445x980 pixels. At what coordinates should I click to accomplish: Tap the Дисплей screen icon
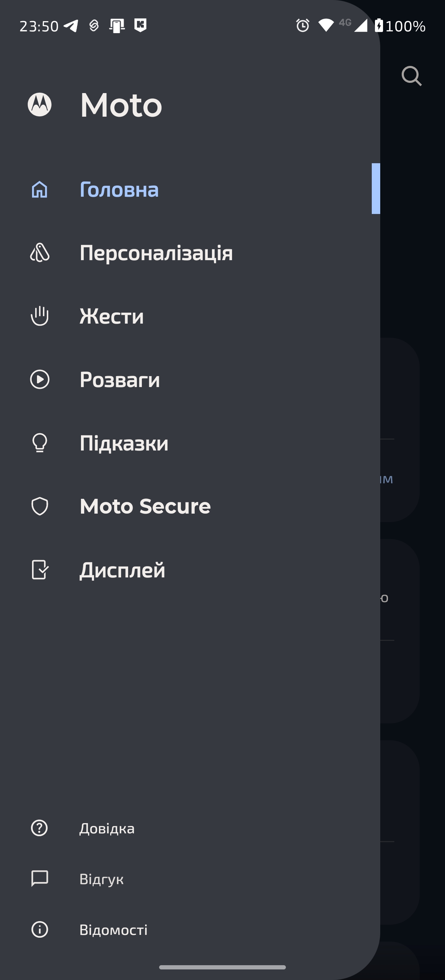click(x=39, y=570)
